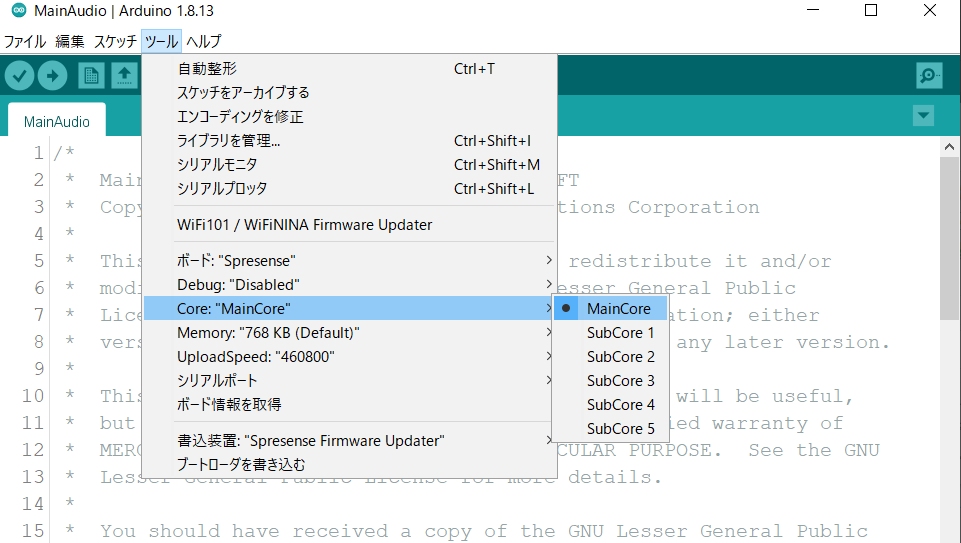Open the 編集 menu
The width and height of the screenshot is (961, 543).
69,41
